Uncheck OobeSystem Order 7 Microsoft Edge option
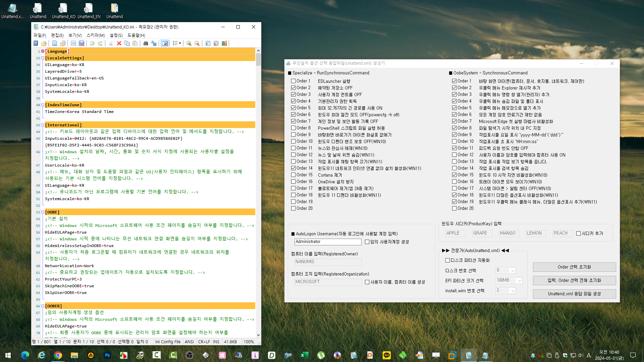The width and height of the screenshot is (644, 362). tap(454, 121)
